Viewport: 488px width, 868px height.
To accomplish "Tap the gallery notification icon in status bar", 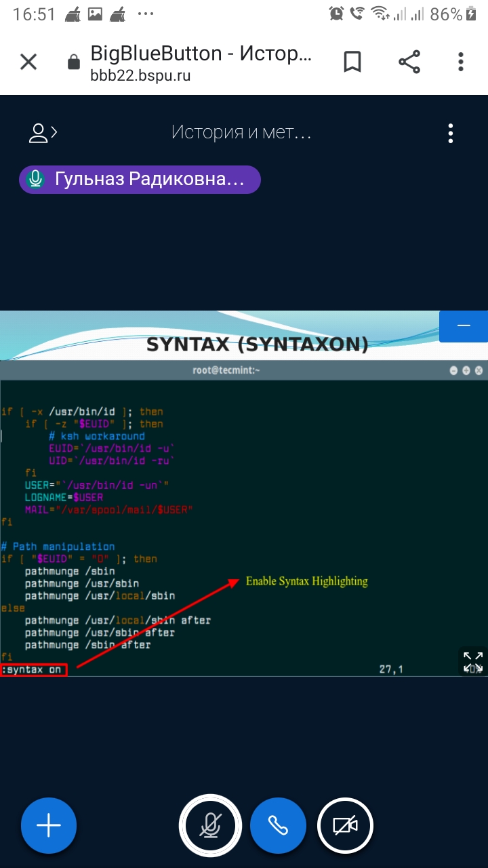I will point(95,14).
